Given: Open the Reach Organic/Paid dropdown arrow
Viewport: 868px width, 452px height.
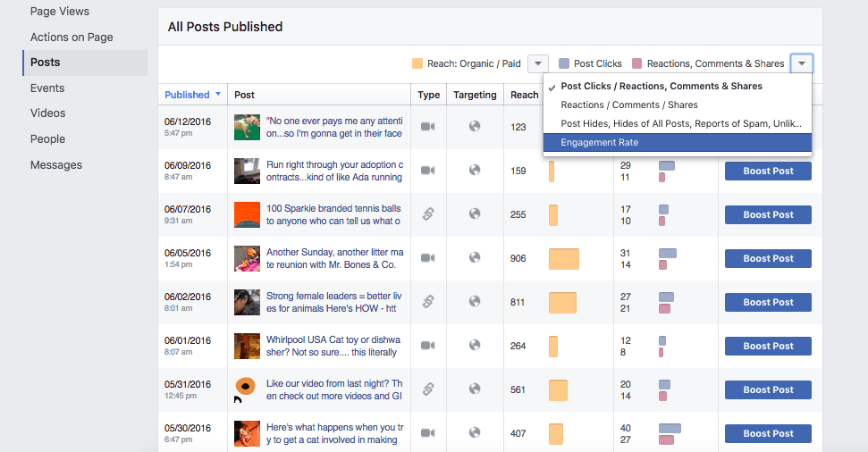Looking at the screenshot, I should coord(538,63).
